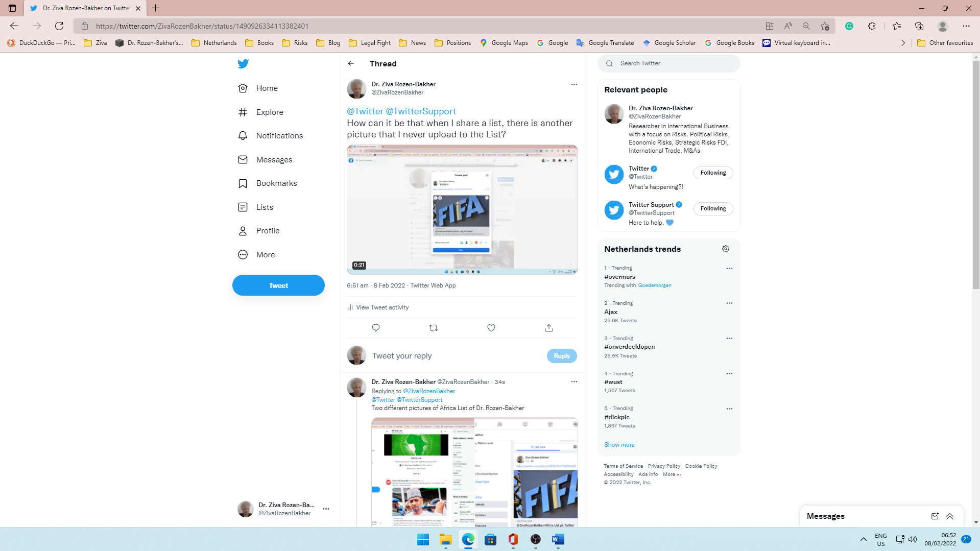Open the Explore page
Viewport: 980px width, 551px height.
click(x=260, y=112)
